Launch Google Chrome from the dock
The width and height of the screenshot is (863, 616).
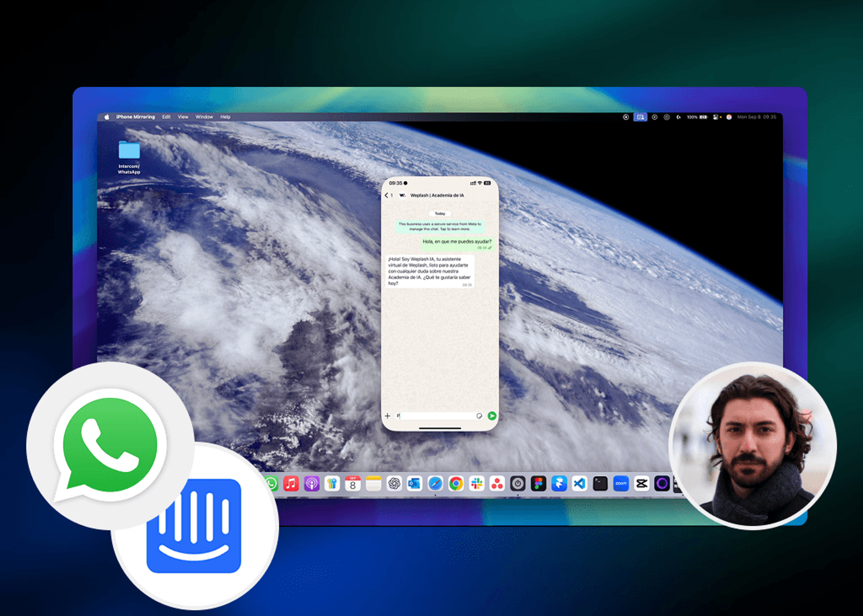[x=456, y=484]
